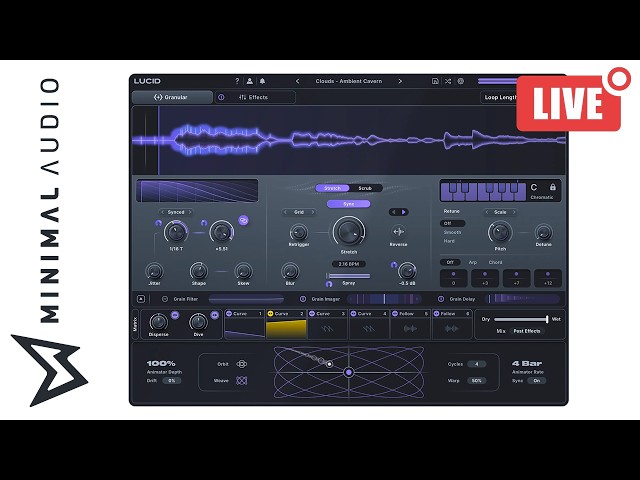
Task: Click the Curve 1 modulator icon
Action: click(229, 314)
